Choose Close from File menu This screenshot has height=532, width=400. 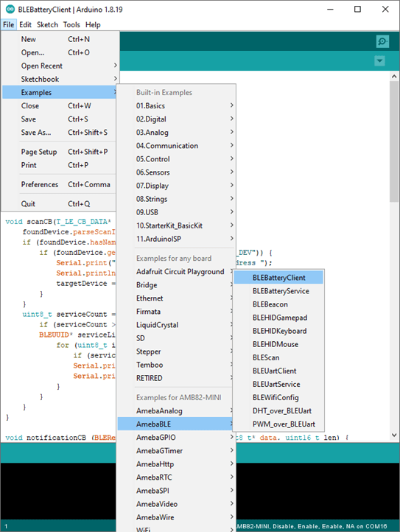(x=60, y=106)
